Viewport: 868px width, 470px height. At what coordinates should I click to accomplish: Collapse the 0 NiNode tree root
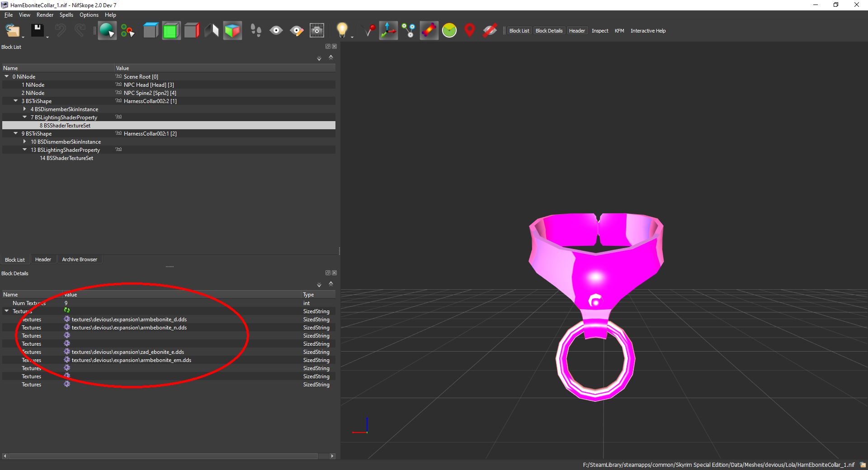7,76
